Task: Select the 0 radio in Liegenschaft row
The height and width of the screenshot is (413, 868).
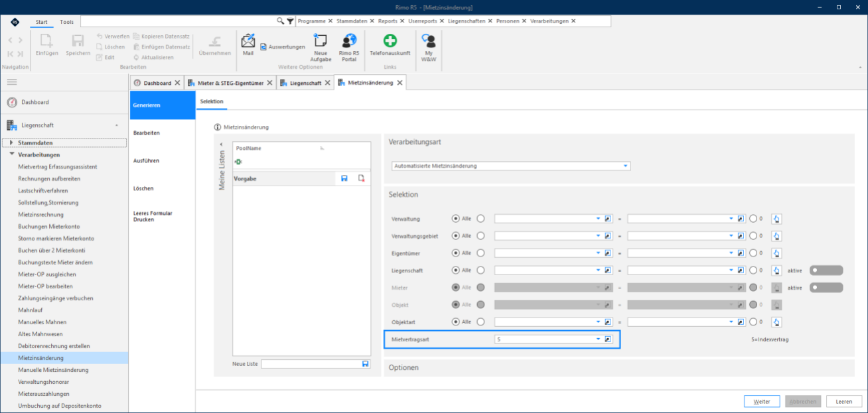Action: pyautogui.click(x=753, y=270)
